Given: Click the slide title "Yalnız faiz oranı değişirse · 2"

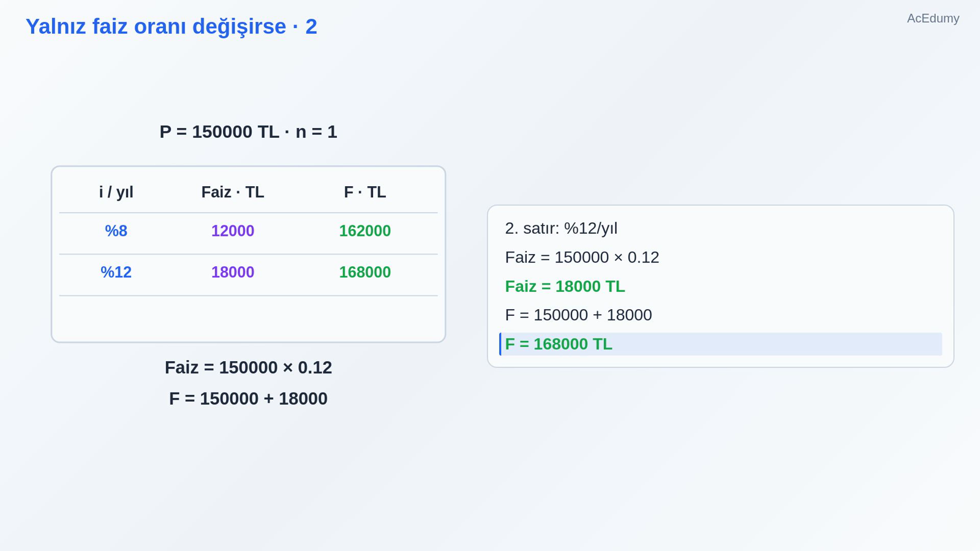Looking at the screenshot, I should pyautogui.click(x=171, y=27).
